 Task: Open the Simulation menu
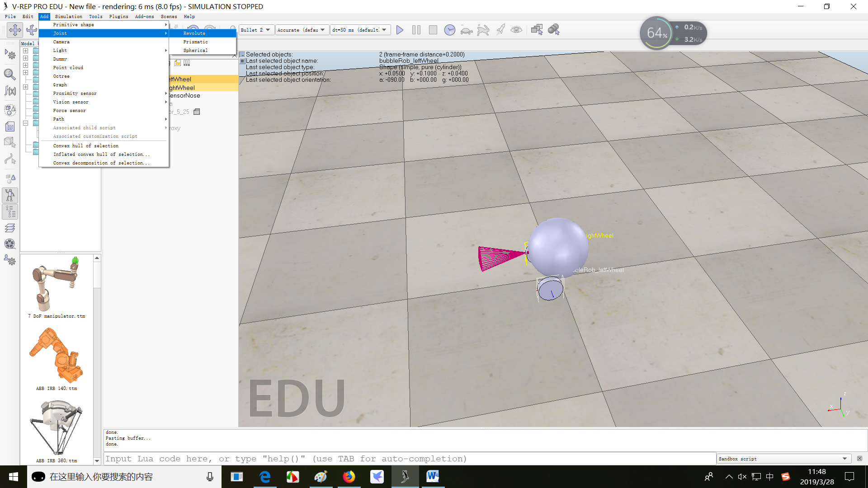pos(68,16)
